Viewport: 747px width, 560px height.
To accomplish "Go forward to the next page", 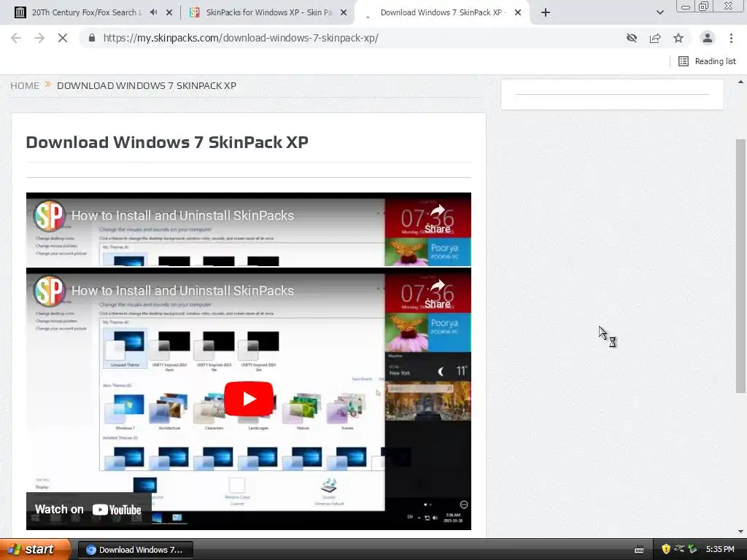I will pos(39,38).
